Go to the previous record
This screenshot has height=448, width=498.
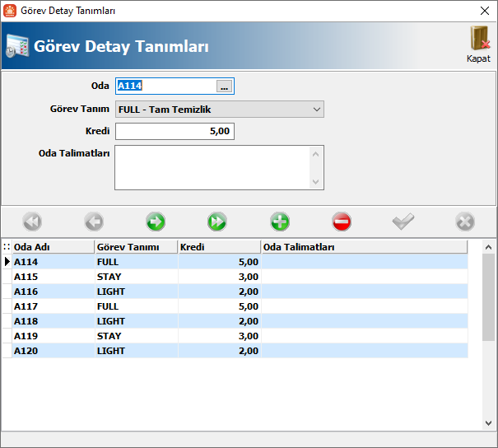pyautogui.click(x=94, y=222)
